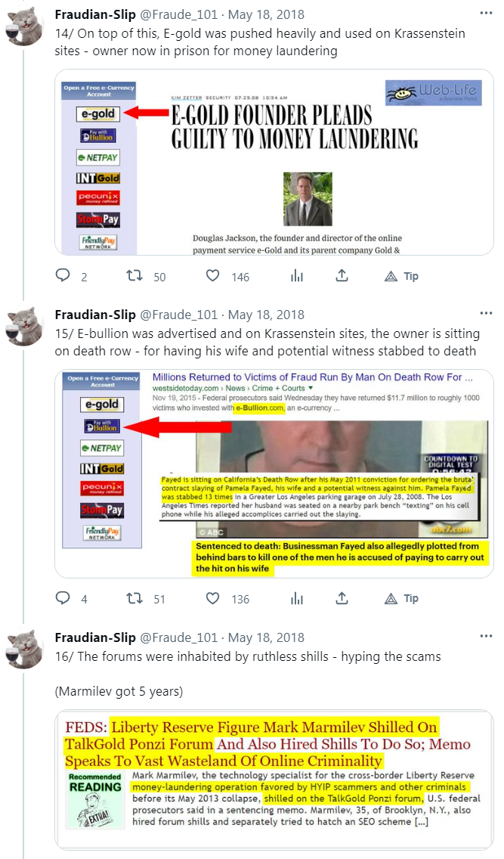Open Fraudian-Slip profile from tweet 14
The height and width of the screenshot is (859, 504).
pos(95,14)
